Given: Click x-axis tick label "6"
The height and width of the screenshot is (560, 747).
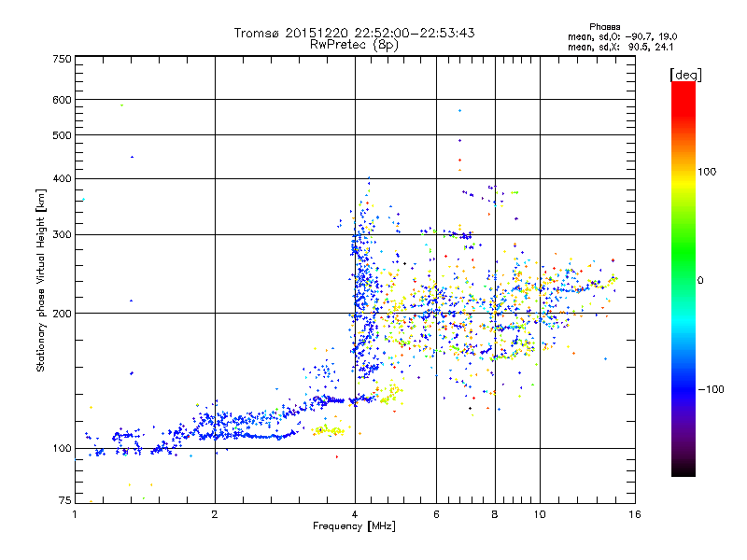Looking at the screenshot, I should pos(436,514).
